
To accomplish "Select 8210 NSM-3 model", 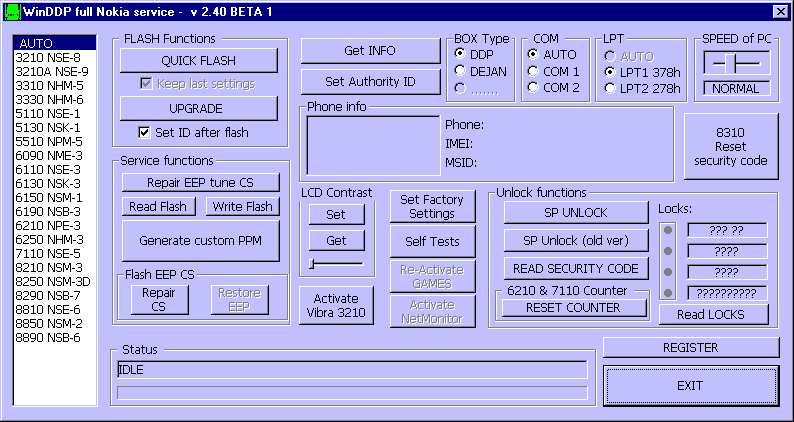I will [55, 267].
